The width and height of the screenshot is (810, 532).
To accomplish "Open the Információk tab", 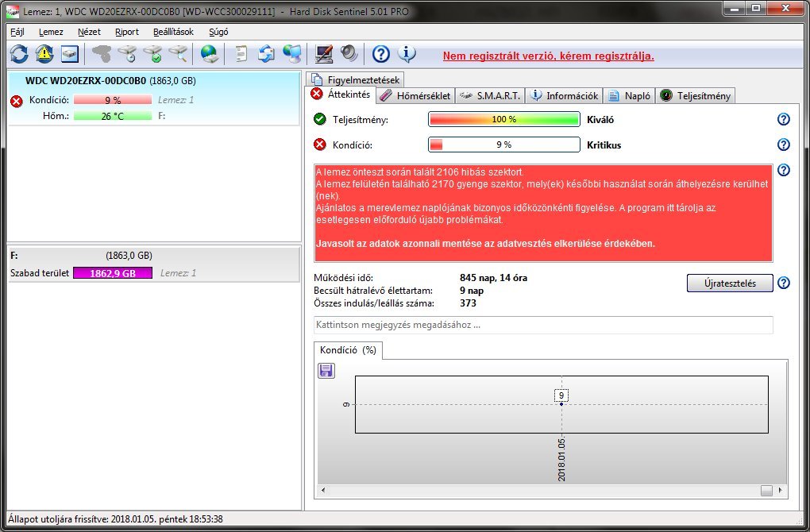I will point(564,95).
